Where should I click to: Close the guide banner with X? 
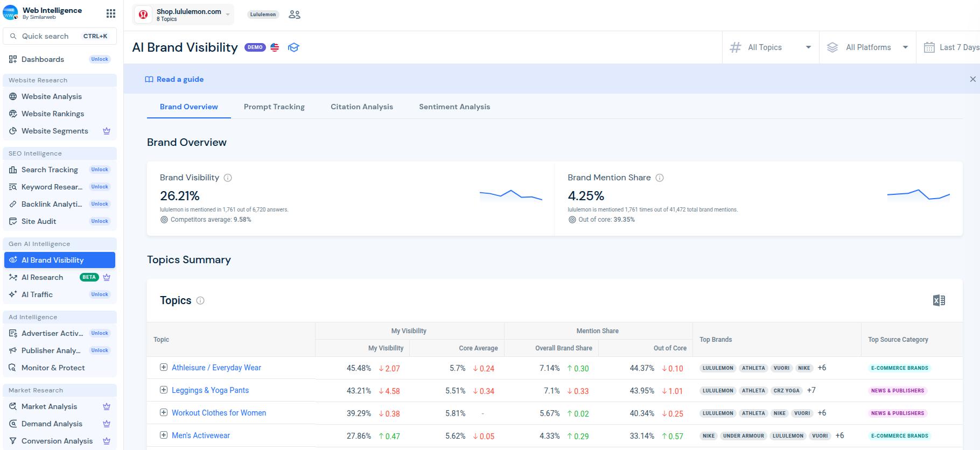coord(972,79)
